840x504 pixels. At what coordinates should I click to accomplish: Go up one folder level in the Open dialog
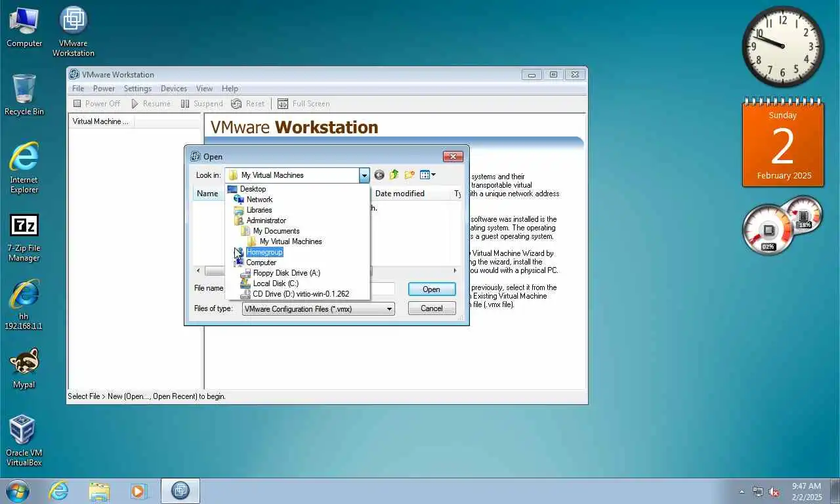394,175
